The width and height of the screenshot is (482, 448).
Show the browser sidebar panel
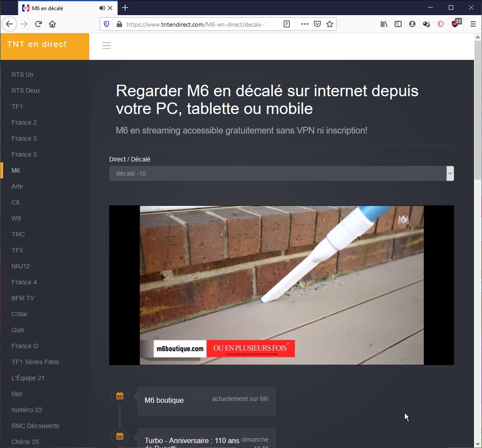coord(398,24)
